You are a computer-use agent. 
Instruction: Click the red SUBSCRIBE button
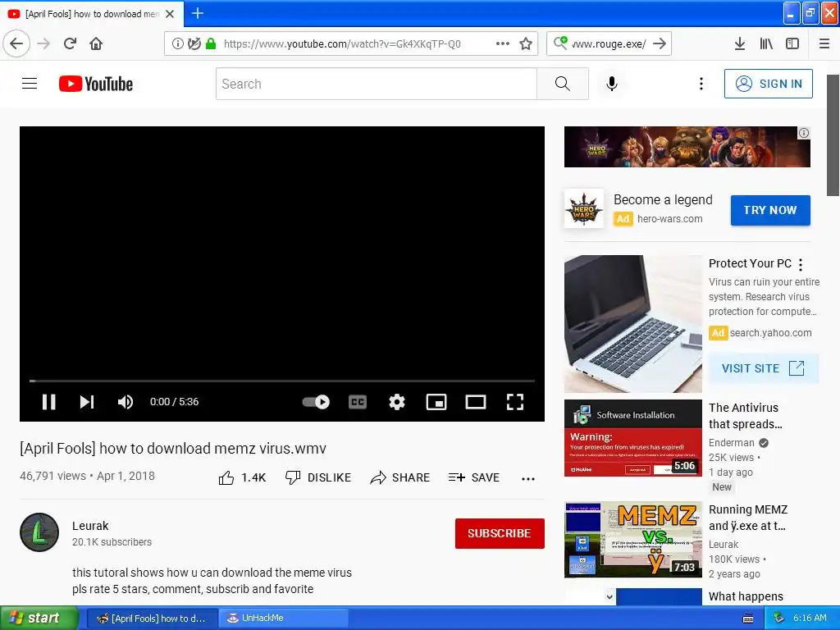(x=500, y=533)
